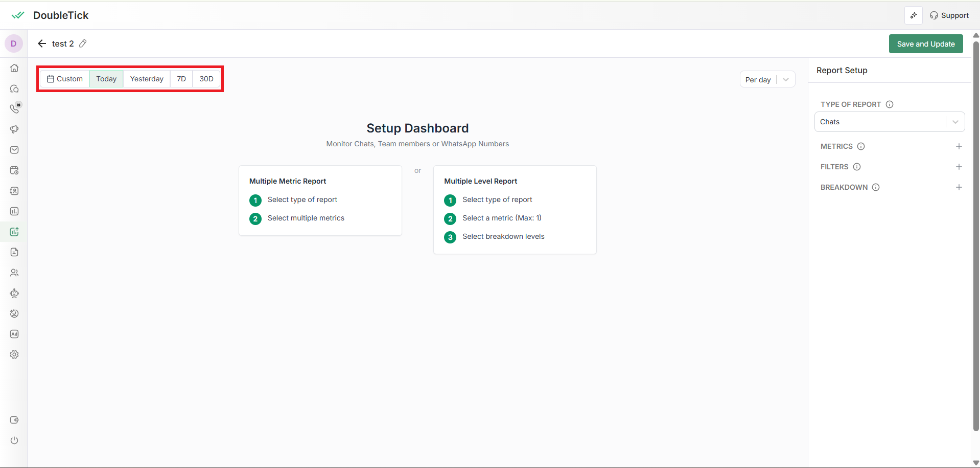Open the Custom date picker

pos(65,79)
